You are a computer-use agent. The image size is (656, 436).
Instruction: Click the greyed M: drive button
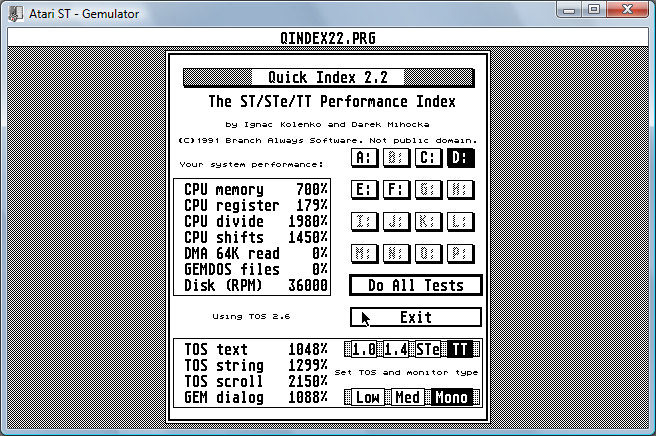point(364,253)
